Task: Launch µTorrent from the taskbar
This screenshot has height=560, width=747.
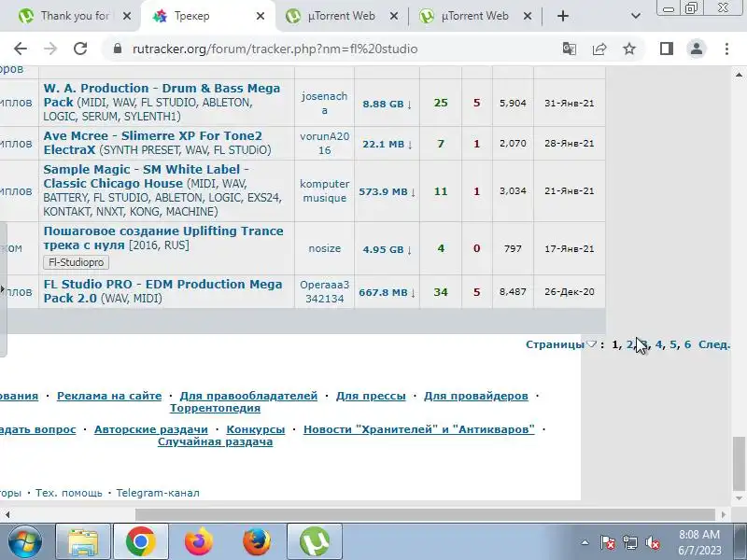Action: [x=315, y=541]
